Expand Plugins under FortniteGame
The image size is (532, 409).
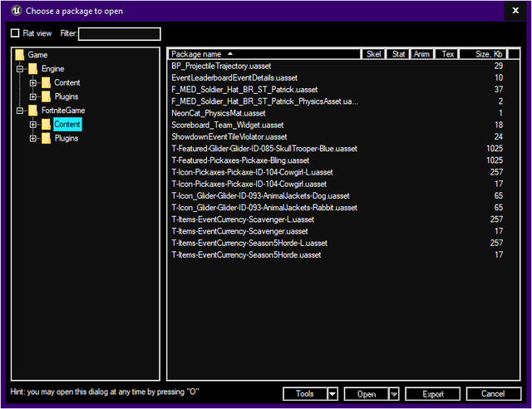tap(33, 139)
